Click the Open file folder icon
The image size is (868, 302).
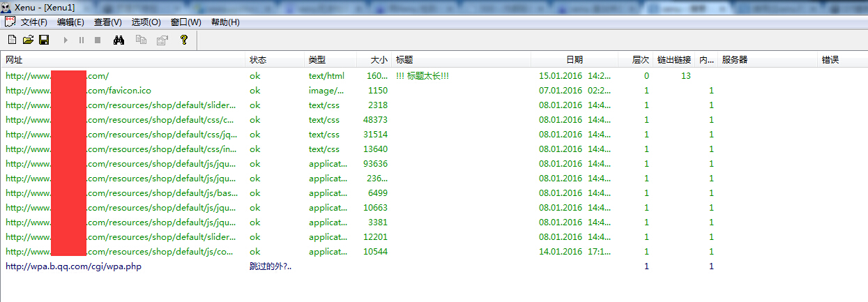tap(29, 40)
